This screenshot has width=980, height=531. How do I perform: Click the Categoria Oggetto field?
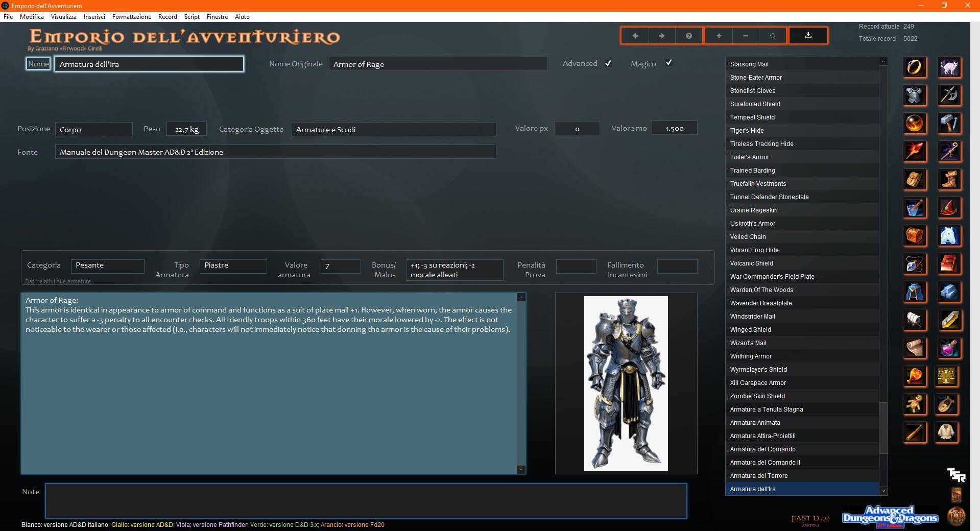click(393, 130)
